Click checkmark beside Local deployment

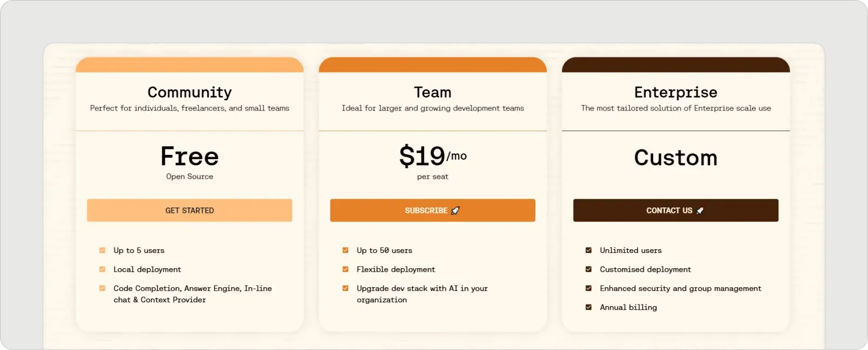click(x=102, y=269)
